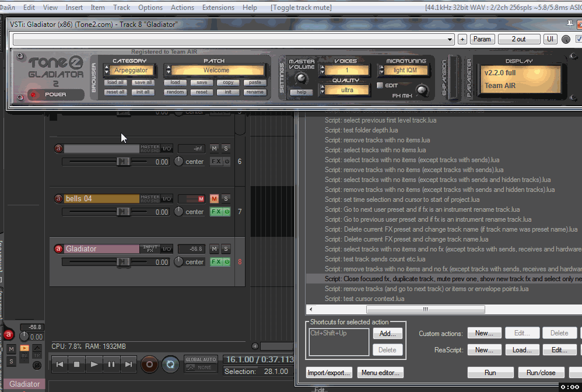Open the Options menu
The image size is (582, 392).
coord(150,8)
